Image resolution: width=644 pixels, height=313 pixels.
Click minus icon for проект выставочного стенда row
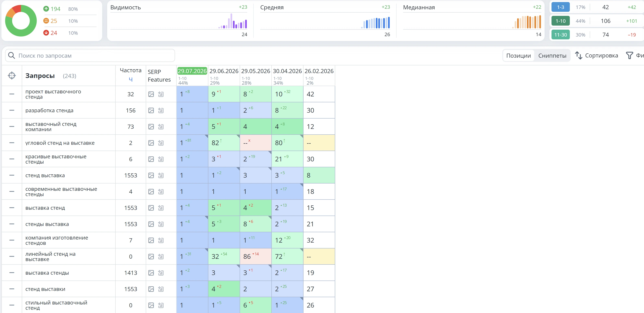12,94
